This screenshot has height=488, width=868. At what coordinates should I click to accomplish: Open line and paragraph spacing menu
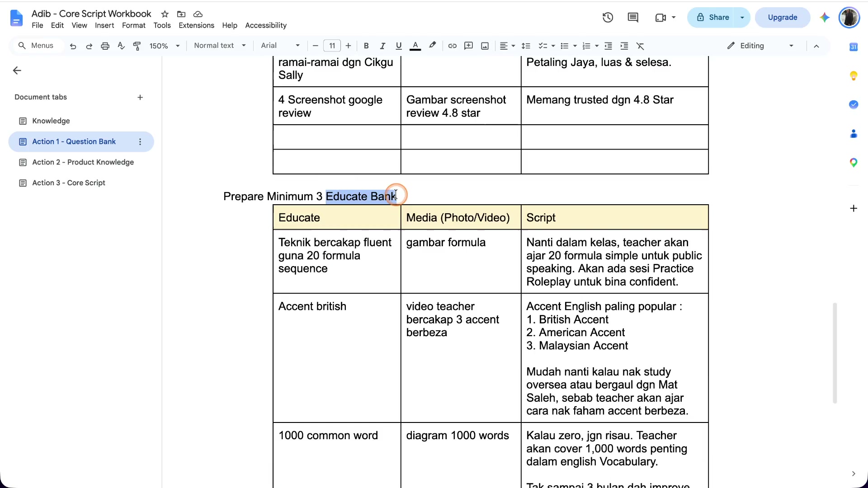click(x=526, y=46)
